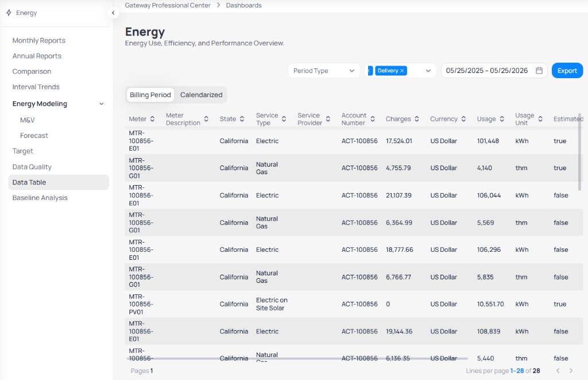Click the MTR-100856-PV01 meter cell
588x380 pixels.
pyautogui.click(x=141, y=304)
